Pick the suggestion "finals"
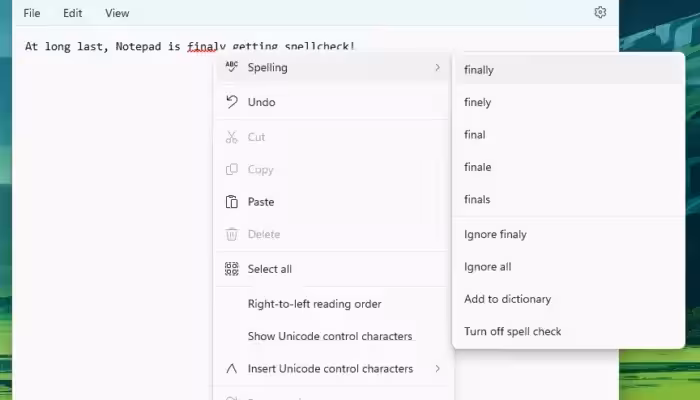Image resolution: width=700 pixels, height=400 pixels. tap(569, 199)
